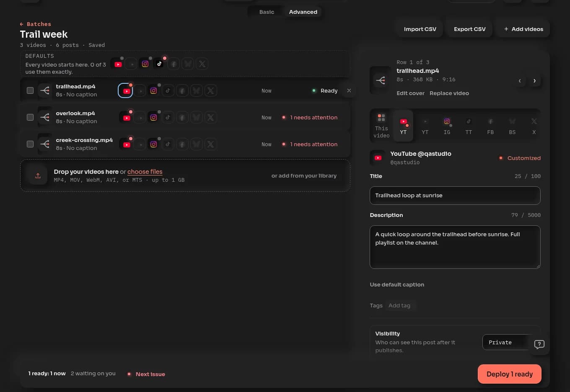Viewport: 570px width, 392px height.
Task: Click Instagram icon on overlook.mp4 row
Action: pos(153,117)
